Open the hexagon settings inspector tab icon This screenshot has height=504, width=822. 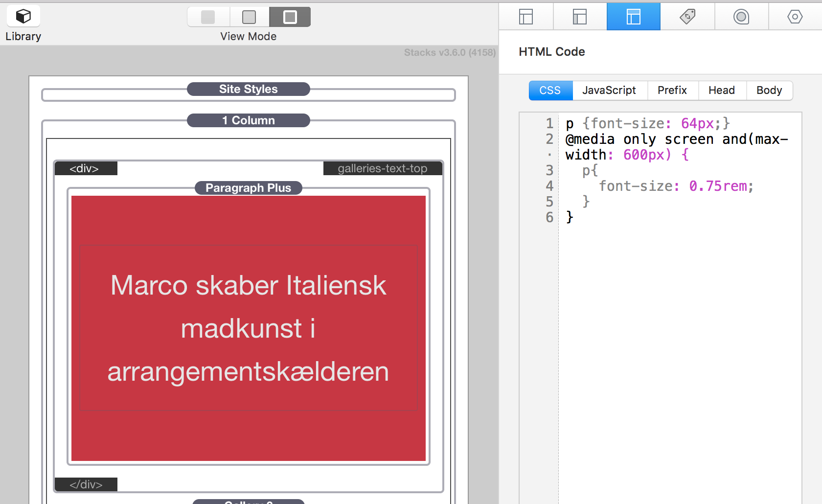coord(795,17)
